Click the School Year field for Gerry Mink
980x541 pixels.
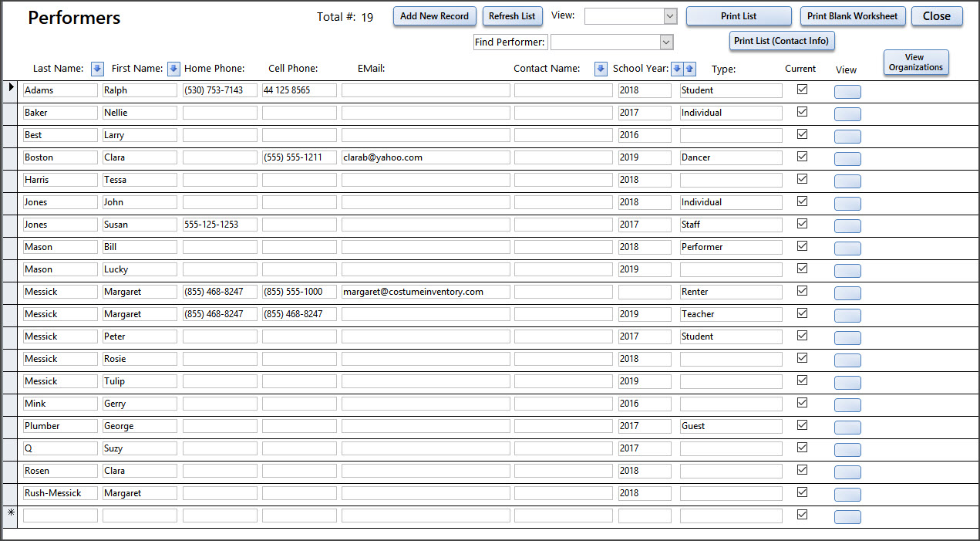645,404
